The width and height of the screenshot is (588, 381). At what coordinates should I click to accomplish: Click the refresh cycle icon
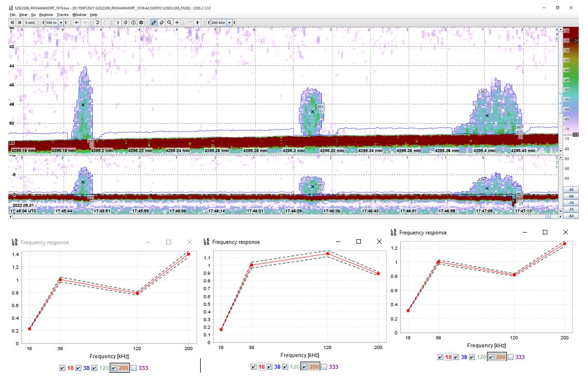coord(125,23)
